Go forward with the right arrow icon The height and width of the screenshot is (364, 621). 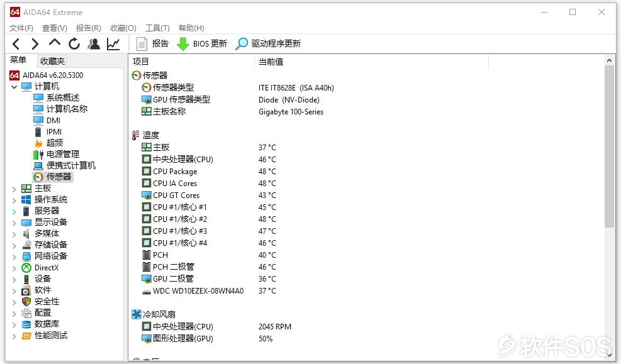click(x=35, y=44)
